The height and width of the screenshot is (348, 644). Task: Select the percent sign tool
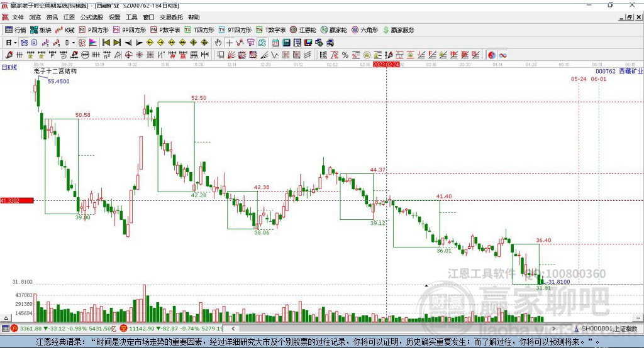point(345,55)
